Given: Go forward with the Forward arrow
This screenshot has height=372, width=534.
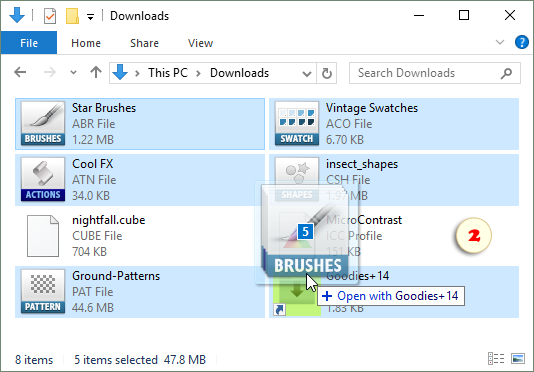Looking at the screenshot, I should tap(50, 72).
